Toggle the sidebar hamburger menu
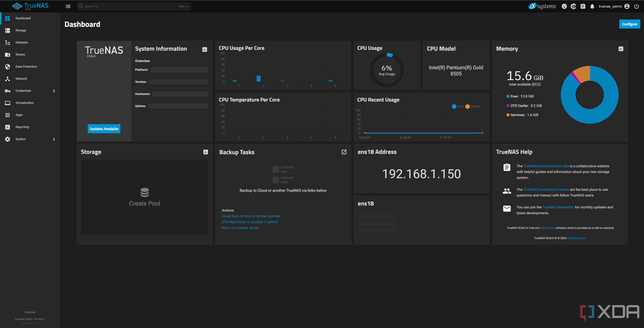Viewport: 644px width, 328px height. [x=68, y=7]
